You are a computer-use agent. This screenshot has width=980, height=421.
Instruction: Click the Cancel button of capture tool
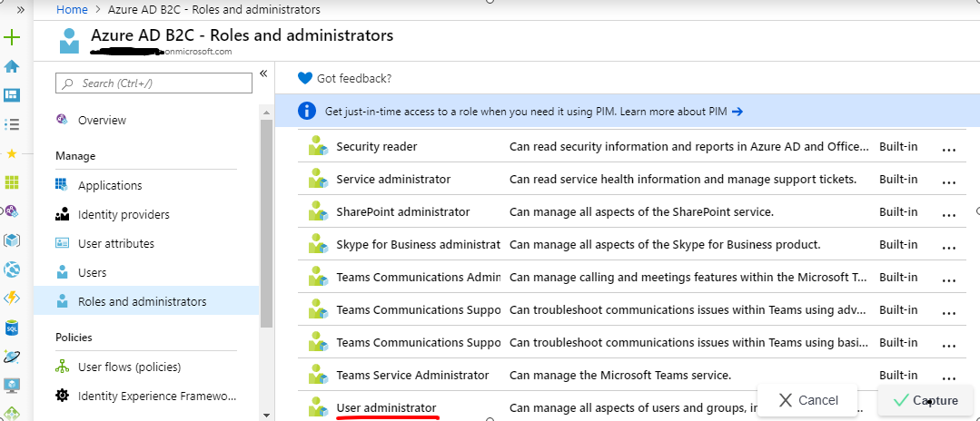[807, 400]
